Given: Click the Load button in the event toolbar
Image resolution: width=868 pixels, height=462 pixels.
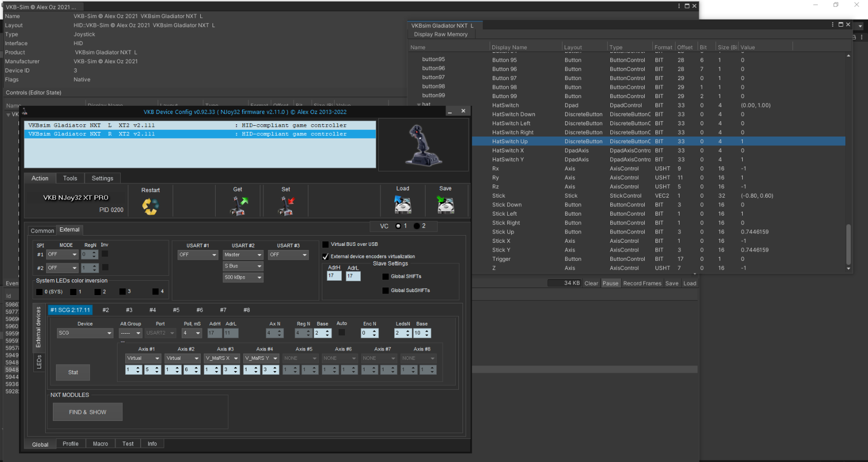Looking at the screenshot, I should click(690, 283).
